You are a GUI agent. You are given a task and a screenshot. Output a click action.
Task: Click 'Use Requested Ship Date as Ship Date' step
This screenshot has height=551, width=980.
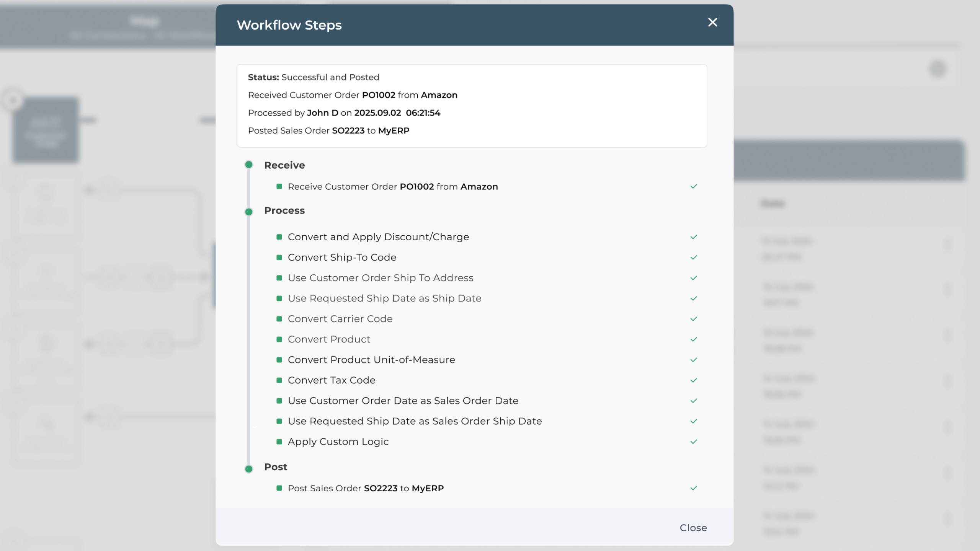[x=384, y=298]
